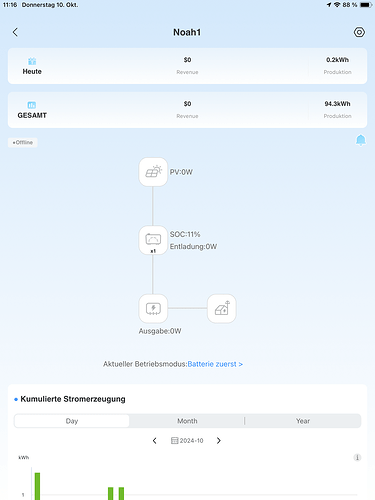
Task: Tap the battery storage icon
Action: pyautogui.click(x=153, y=240)
